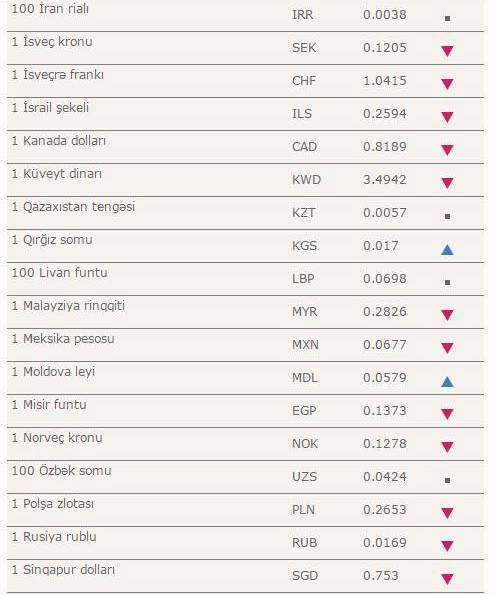Image resolution: width=495 pixels, height=595 pixels.
Task: Click the MXN currency code
Action: pos(305,345)
